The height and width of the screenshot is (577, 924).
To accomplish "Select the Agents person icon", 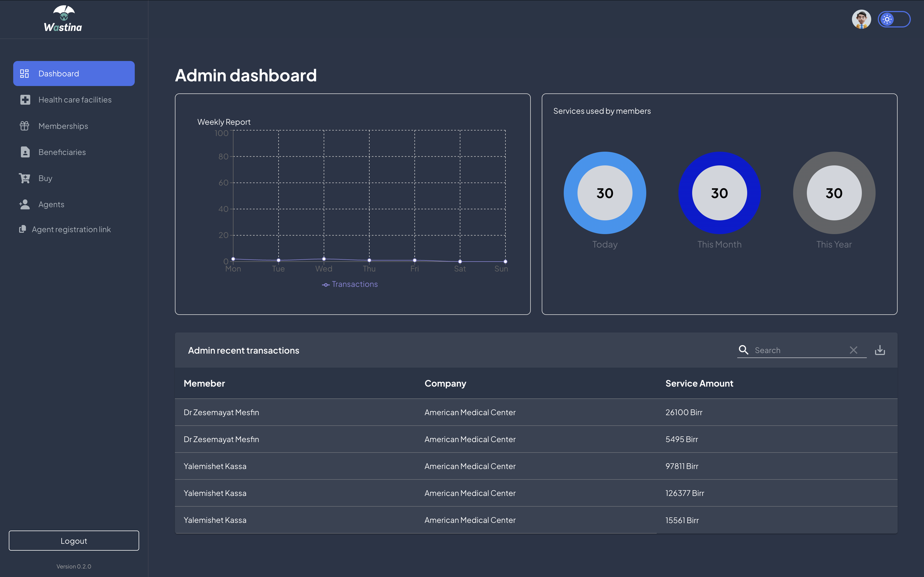I will (x=24, y=204).
